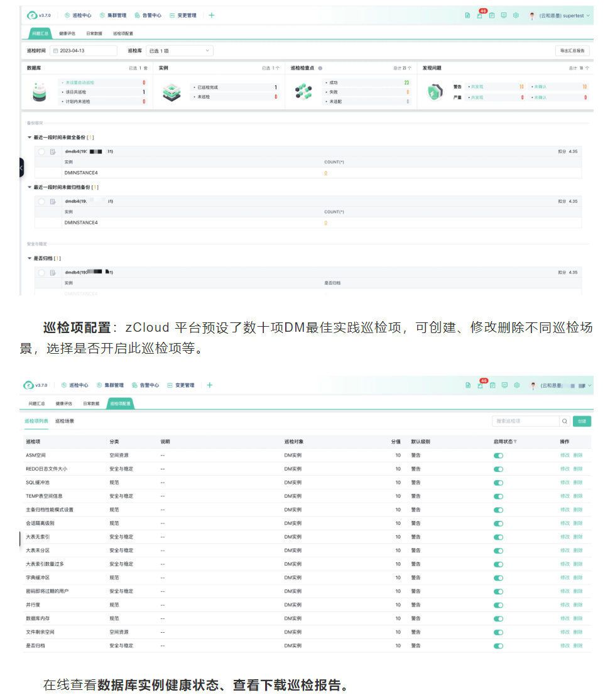Image resolution: width=615 pixels, height=700 pixels.
Task: Click the filter icon next to 启用状态
Action: click(x=515, y=442)
